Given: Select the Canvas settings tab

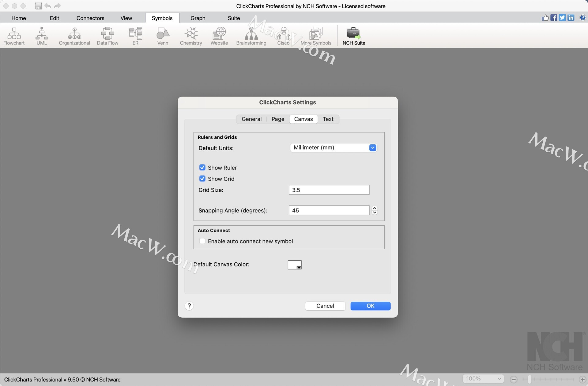Looking at the screenshot, I should coord(303,119).
